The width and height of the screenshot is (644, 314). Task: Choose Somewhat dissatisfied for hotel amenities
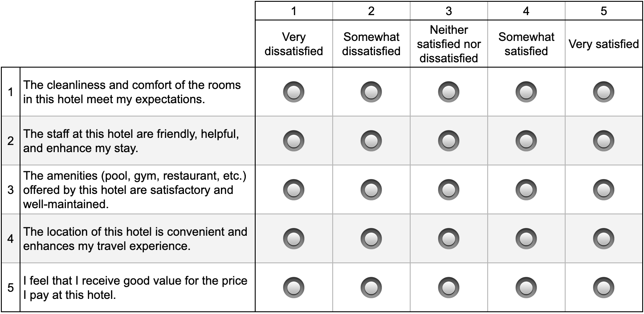(x=371, y=190)
